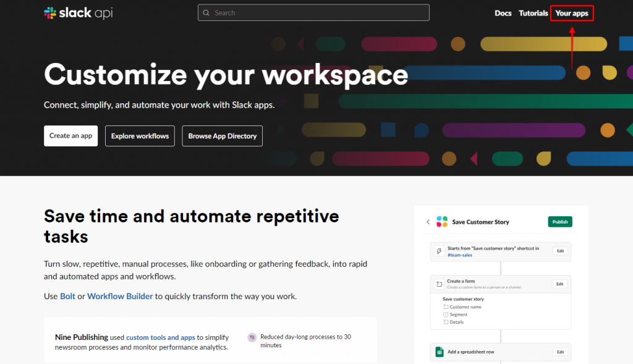Open Browse App Directory

point(222,135)
